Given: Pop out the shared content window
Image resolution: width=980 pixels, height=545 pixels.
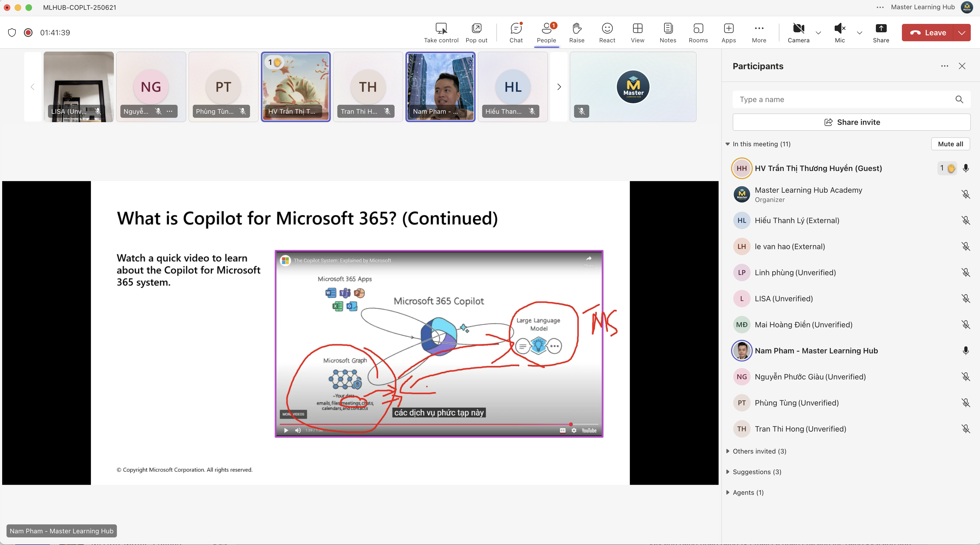Looking at the screenshot, I should point(476,33).
